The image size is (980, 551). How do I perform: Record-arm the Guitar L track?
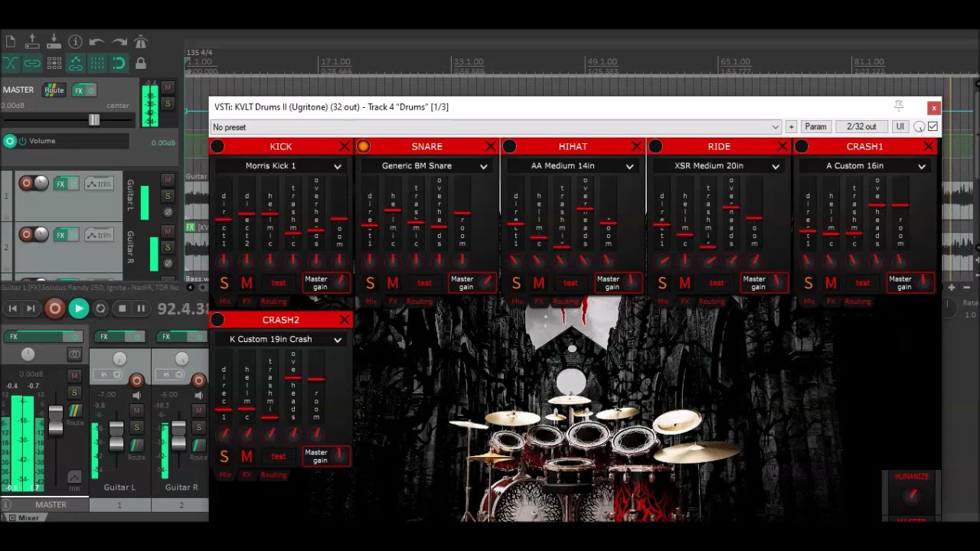tap(26, 183)
